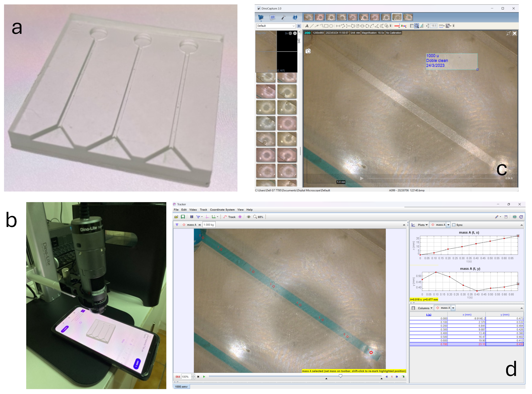Toggle track visibility eye icon

click(x=248, y=217)
